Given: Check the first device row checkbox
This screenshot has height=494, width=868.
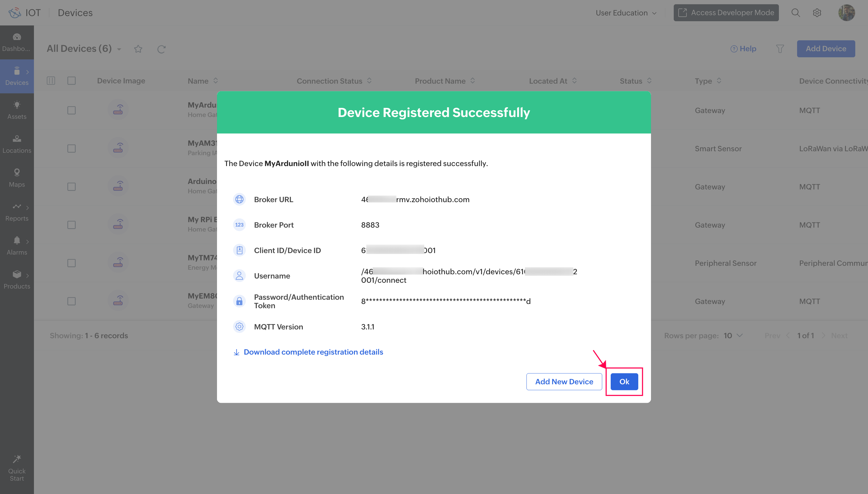Looking at the screenshot, I should [72, 111].
